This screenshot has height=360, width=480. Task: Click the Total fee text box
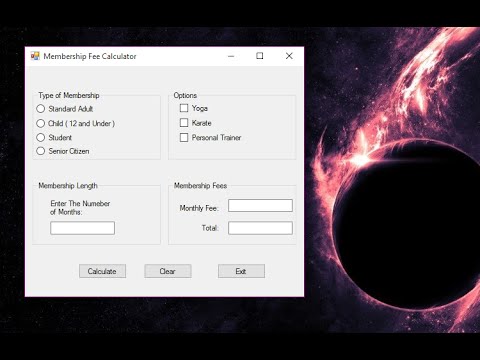point(260,228)
